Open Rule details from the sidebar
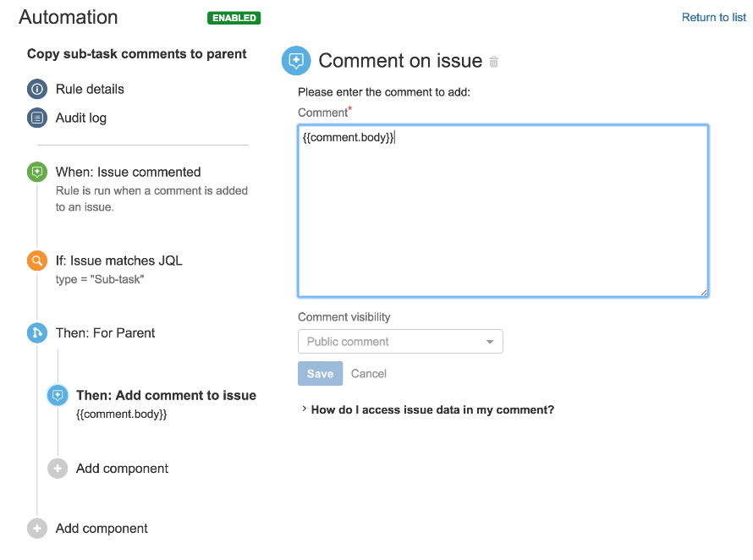Image resolution: width=753 pixels, height=560 pixels. pos(89,89)
